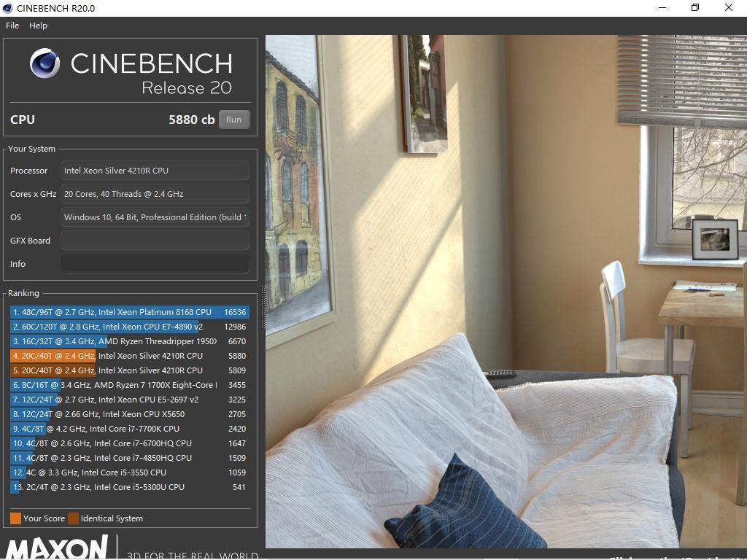747x560 pixels.
Task: Click the panel splitter handle beside Ranking
Action: pyautogui.click(x=263, y=307)
